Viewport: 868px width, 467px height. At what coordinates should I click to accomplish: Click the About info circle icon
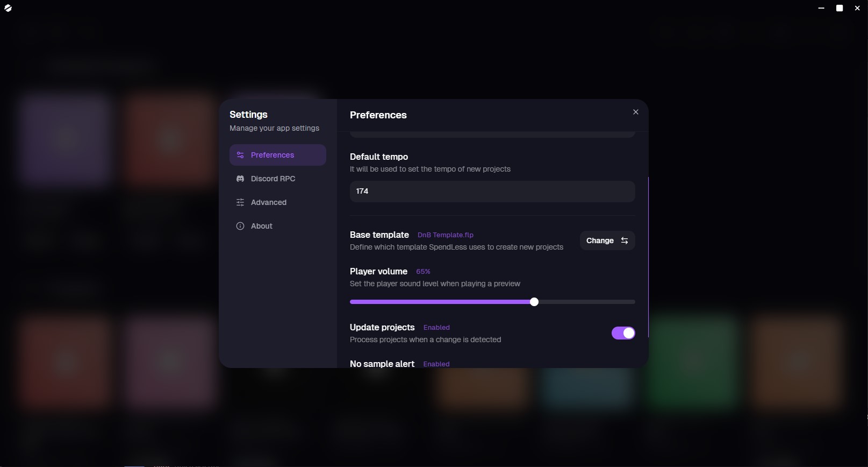pyautogui.click(x=240, y=226)
